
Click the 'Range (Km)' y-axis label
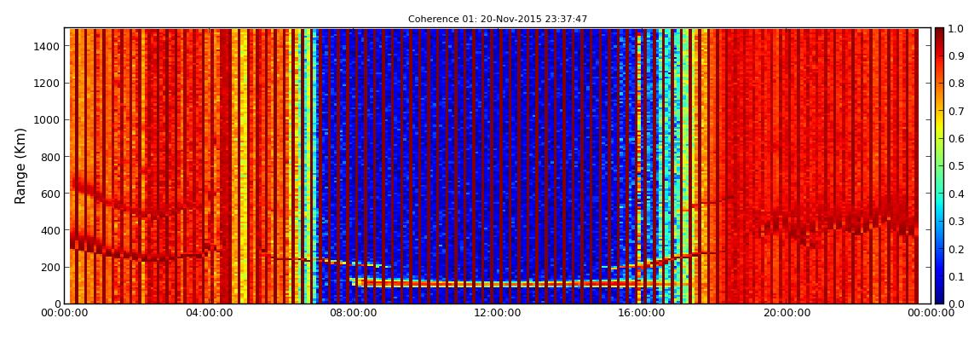pyautogui.click(x=20, y=165)
